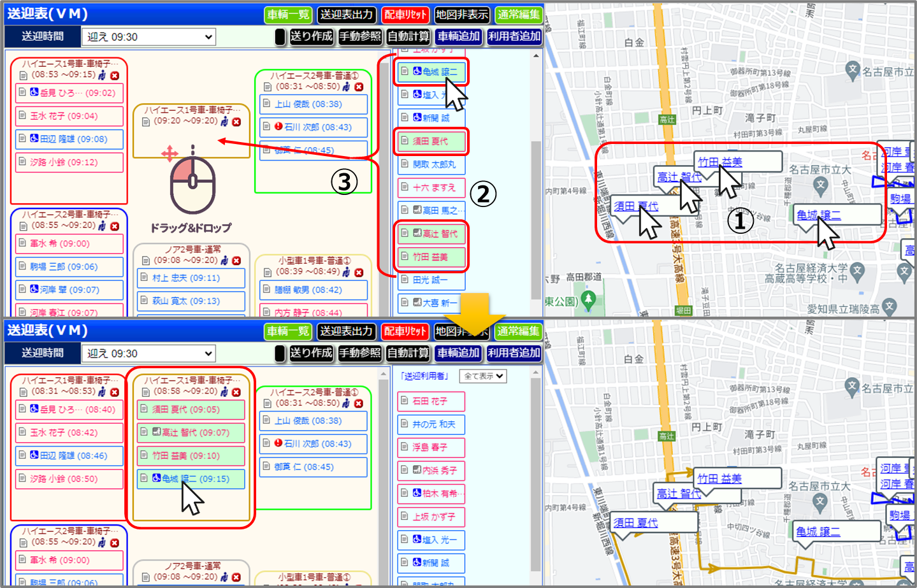Delete upper ハイエース2号車-車椅子 (08:55~09:20) card
Image resolution: width=917 pixels, height=588 pixels.
point(115,226)
